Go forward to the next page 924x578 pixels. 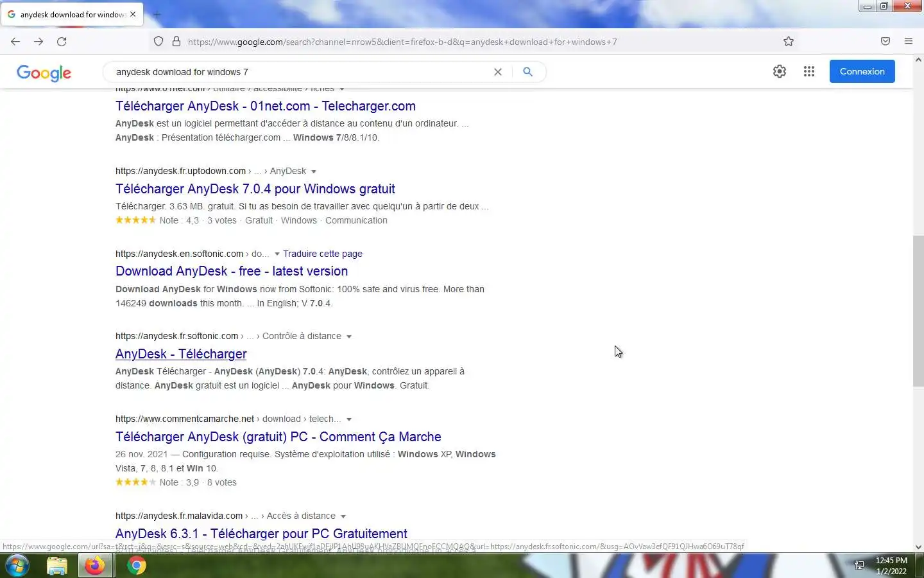[38, 42]
